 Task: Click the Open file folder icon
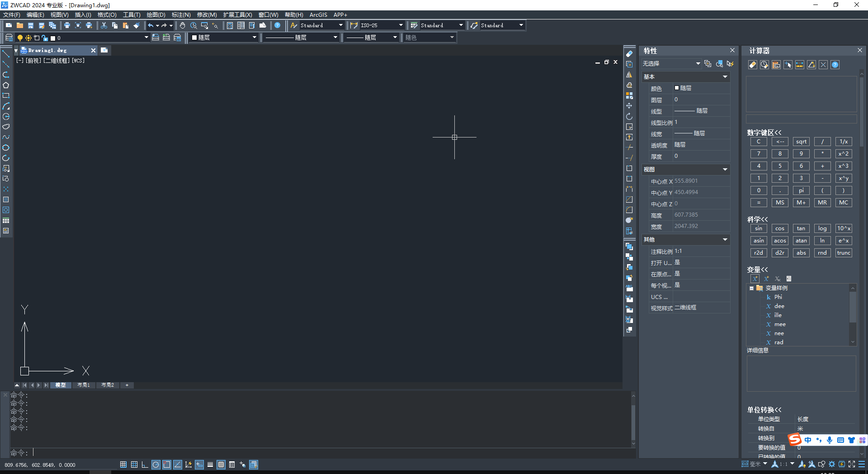[19, 25]
